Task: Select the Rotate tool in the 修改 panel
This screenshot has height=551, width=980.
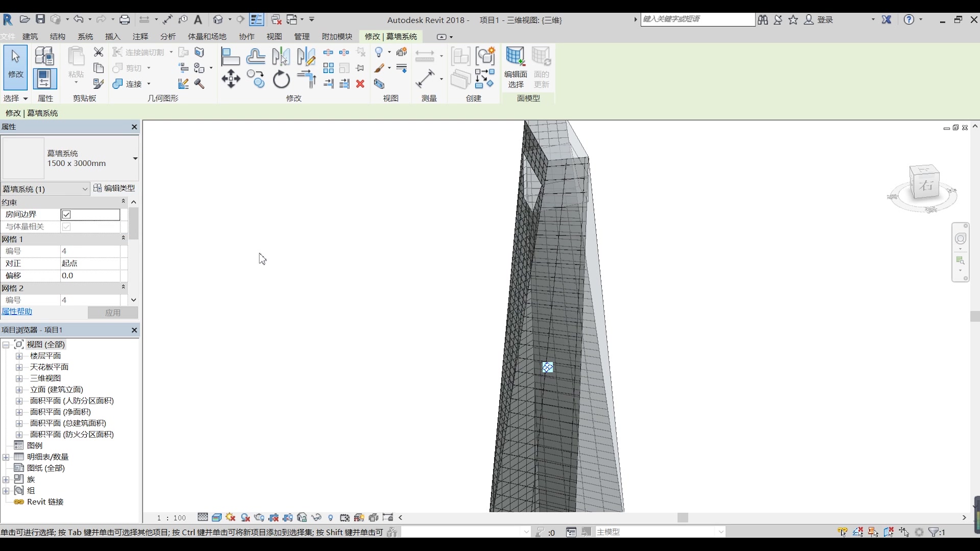Action: 281,80
